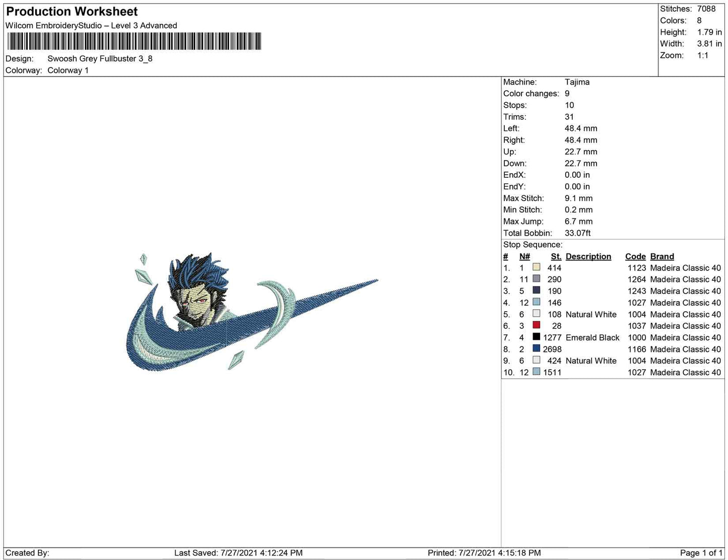
Task: Click the Colors value 8
Action: (699, 21)
